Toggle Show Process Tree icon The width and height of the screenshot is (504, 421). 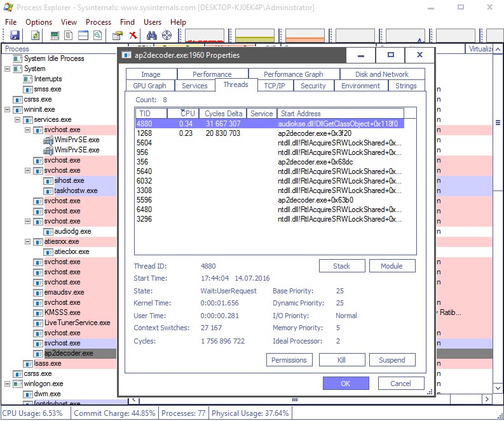click(68, 35)
